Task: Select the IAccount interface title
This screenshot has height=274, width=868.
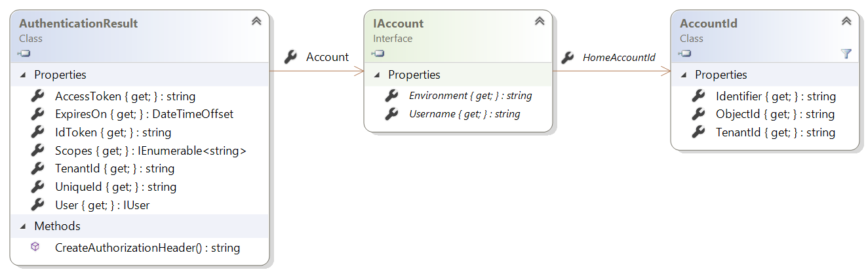Action: (x=398, y=24)
